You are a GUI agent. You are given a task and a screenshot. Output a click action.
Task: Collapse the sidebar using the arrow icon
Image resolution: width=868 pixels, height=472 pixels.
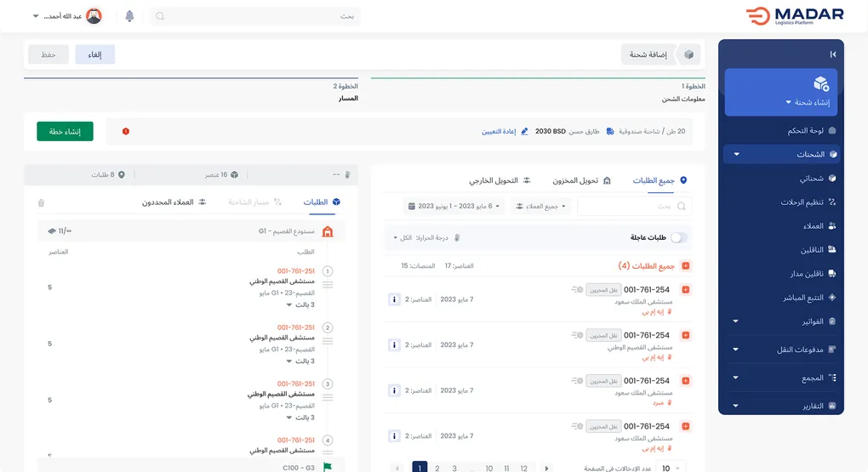[x=832, y=54]
